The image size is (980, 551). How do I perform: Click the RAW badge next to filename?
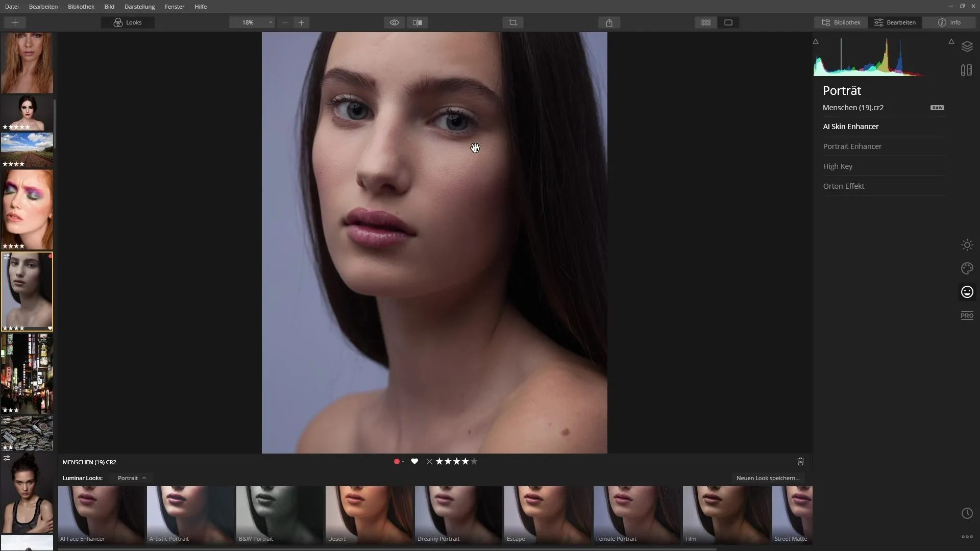click(x=937, y=108)
